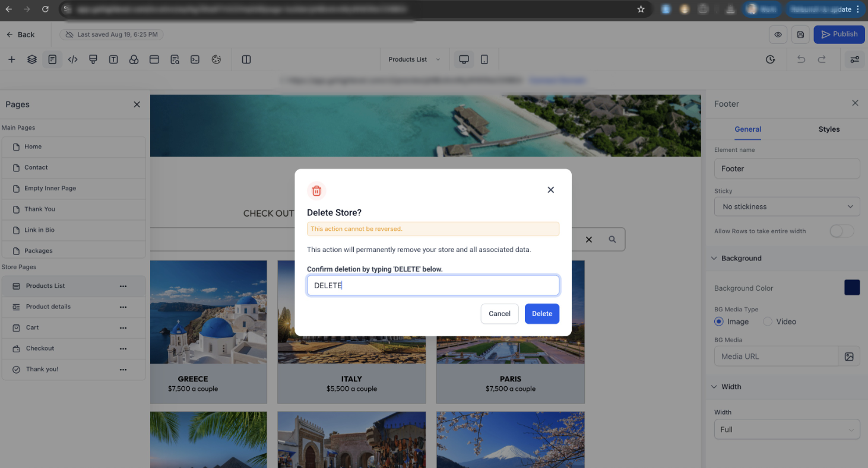Open the custom code brackets icon

tap(72, 59)
